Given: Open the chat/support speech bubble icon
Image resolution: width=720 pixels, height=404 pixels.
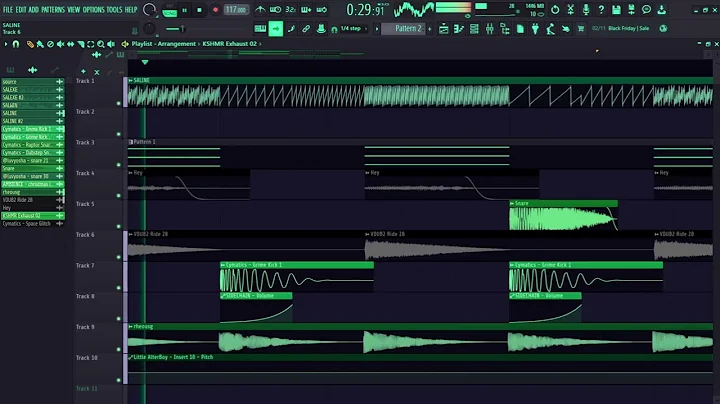Looking at the screenshot, I should tap(647, 9).
